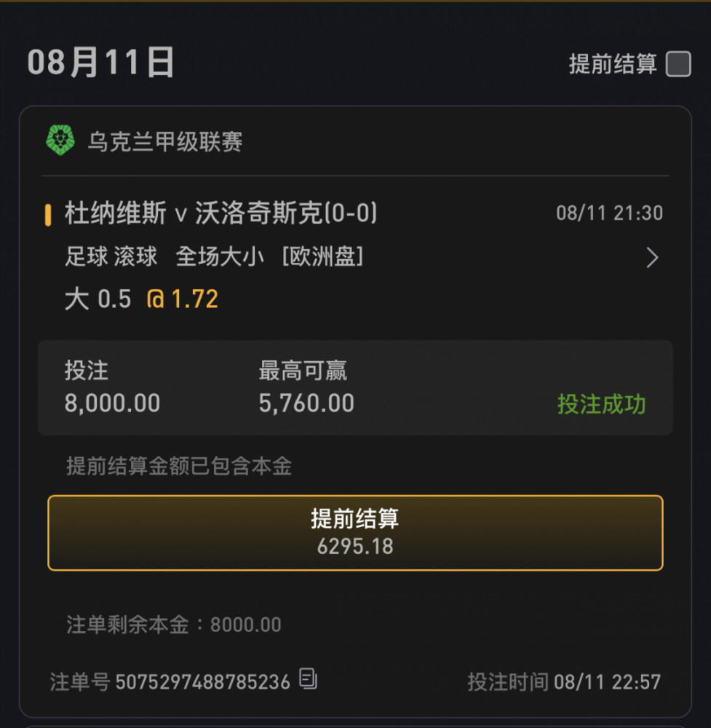711x728 pixels.
Task: Tap the match time 08/11 21:30
Action: point(609,213)
